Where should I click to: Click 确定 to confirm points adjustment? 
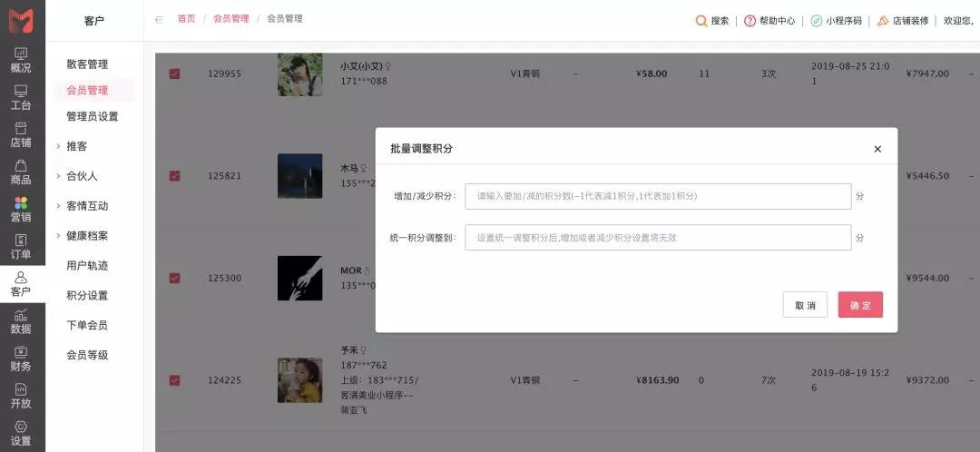click(x=860, y=305)
